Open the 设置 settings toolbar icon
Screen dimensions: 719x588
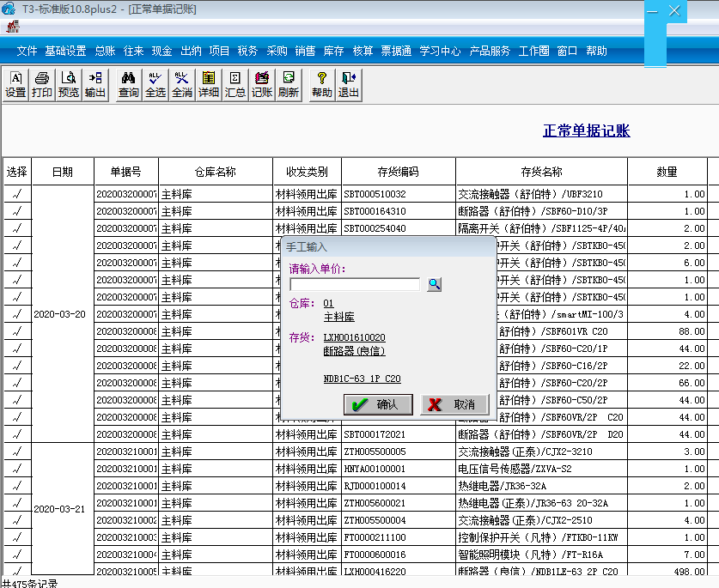15,85
